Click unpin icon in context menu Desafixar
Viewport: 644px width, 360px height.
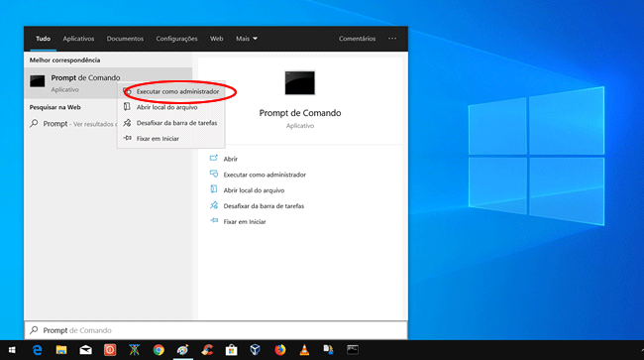(128, 122)
